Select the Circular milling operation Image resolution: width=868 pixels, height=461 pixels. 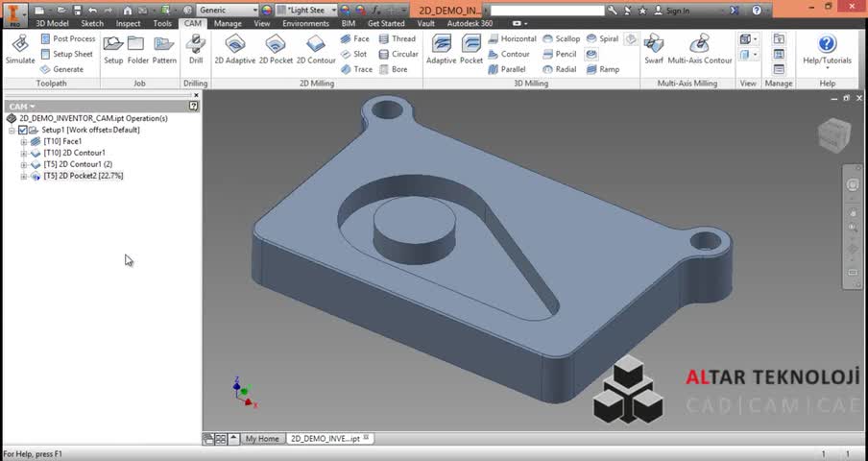click(398, 54)
